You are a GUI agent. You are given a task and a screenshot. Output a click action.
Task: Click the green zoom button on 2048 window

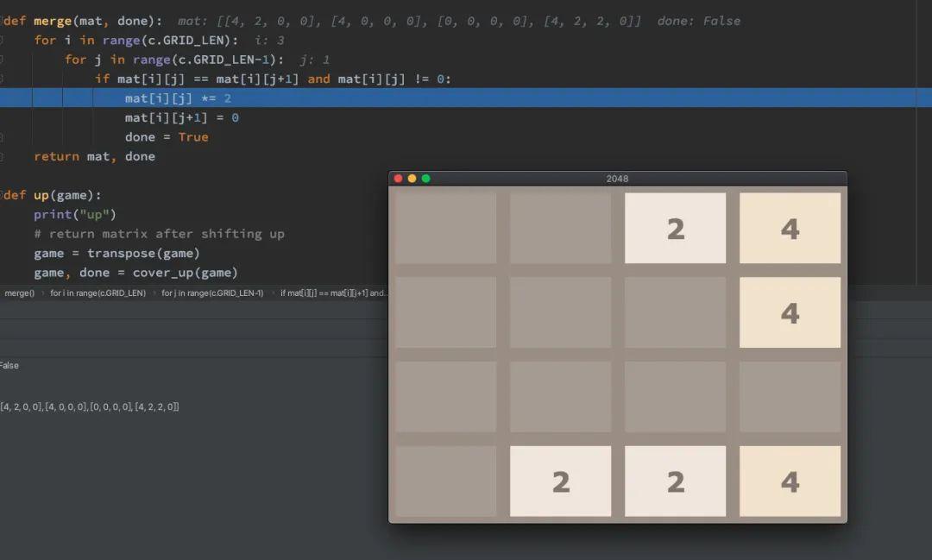[425, 179]
